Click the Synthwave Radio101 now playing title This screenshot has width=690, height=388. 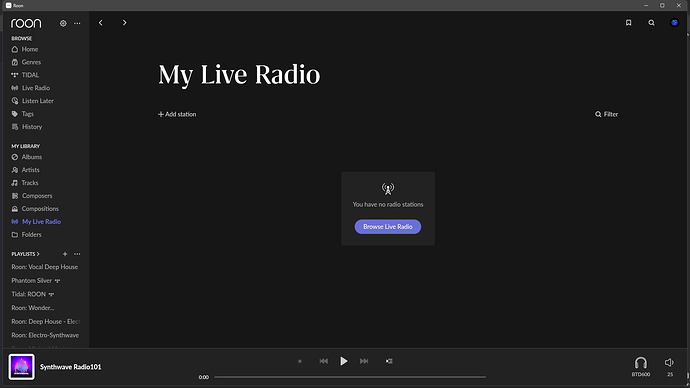(x=70, y=367)
